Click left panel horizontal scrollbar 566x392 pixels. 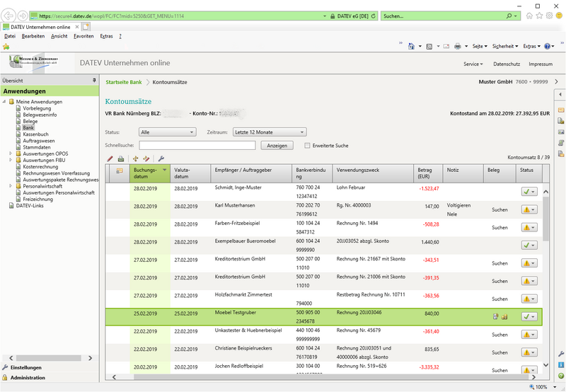coord(49,358)
